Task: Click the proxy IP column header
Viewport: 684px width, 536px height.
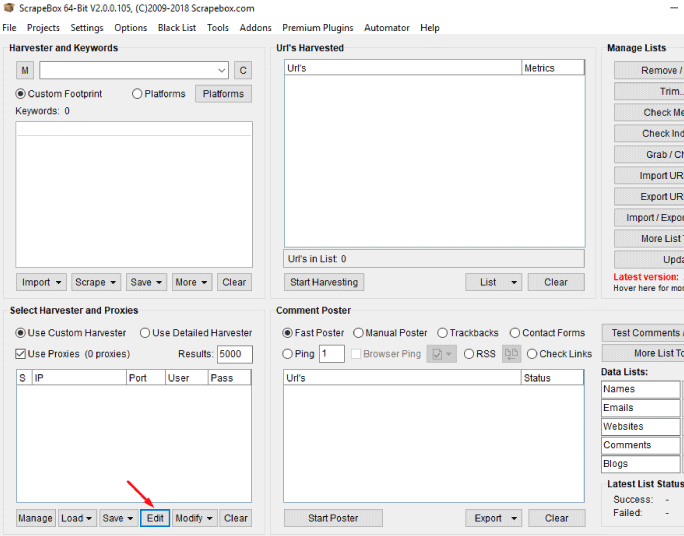Action: (79, 378)
